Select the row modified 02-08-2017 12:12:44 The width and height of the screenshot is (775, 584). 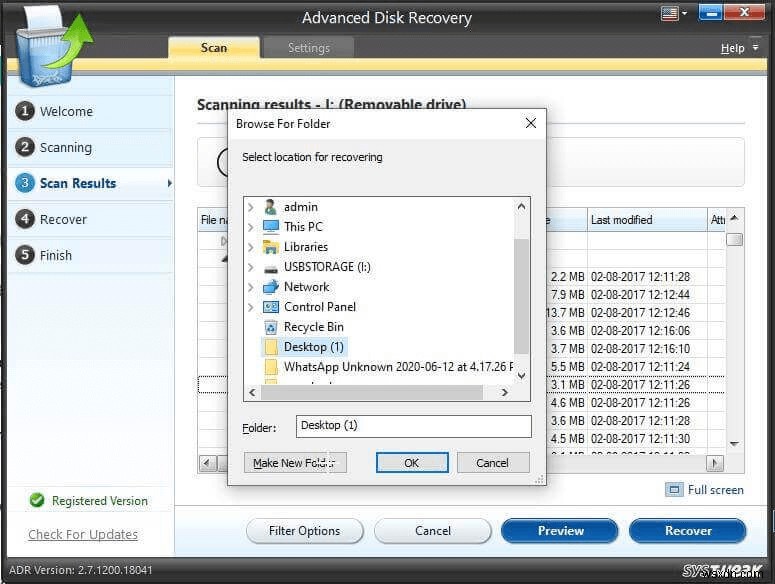tap(462, 294)
